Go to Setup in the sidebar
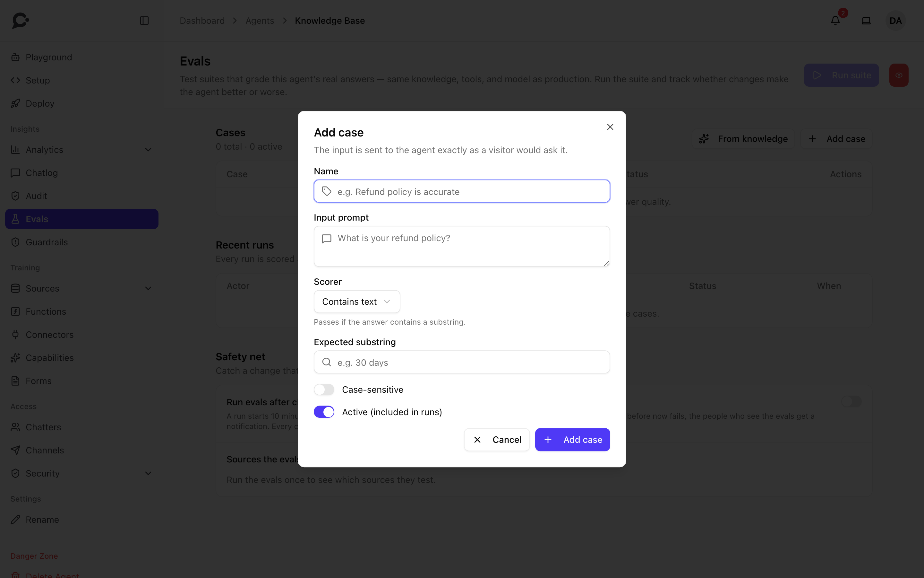Viewport: 924px width, 578px height. pyautogui.click(x=82, y=80)
